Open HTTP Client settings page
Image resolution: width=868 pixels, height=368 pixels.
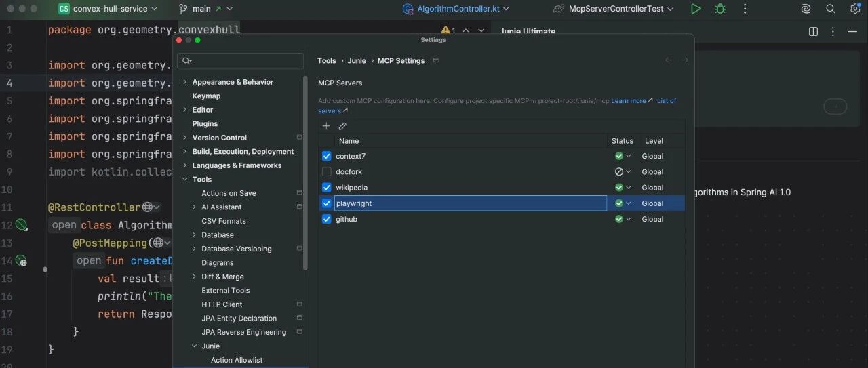[x=222, y=304]
